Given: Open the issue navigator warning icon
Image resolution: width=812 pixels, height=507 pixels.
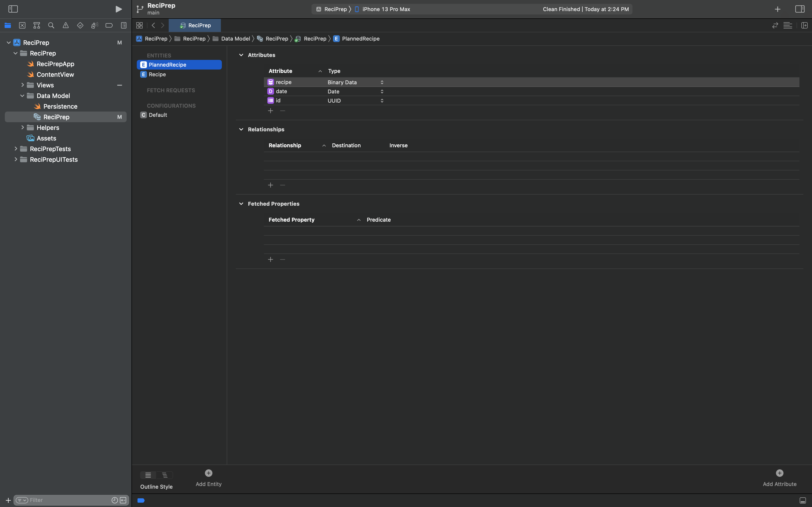Looking at the screenshot, I should [66, 26].
